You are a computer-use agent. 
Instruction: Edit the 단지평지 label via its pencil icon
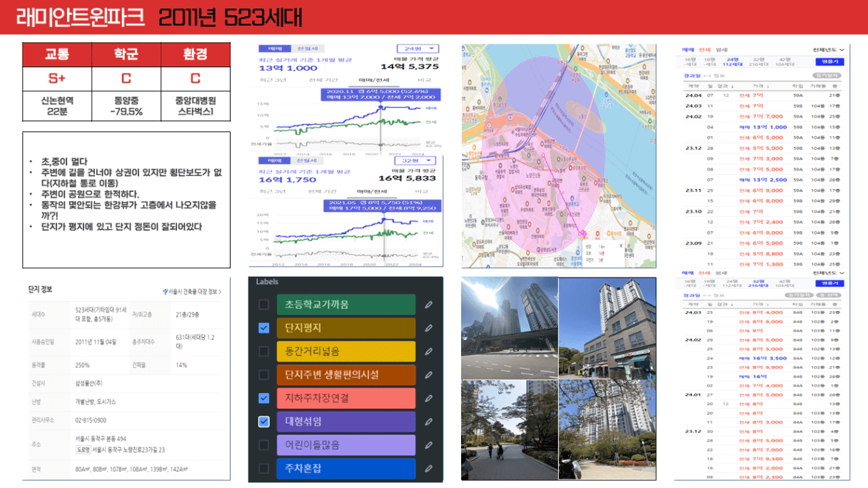coord(428,328)
